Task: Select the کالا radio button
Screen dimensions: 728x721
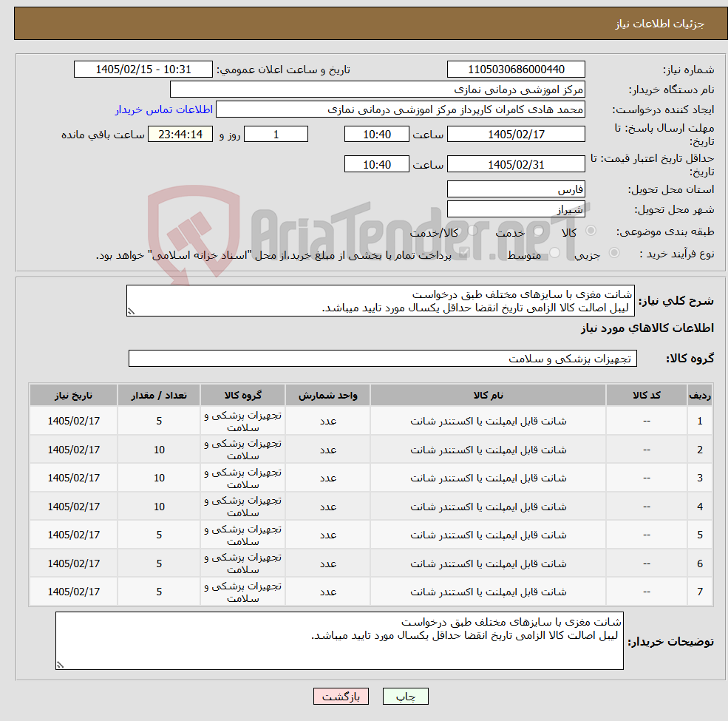Action: click(591, 231)
